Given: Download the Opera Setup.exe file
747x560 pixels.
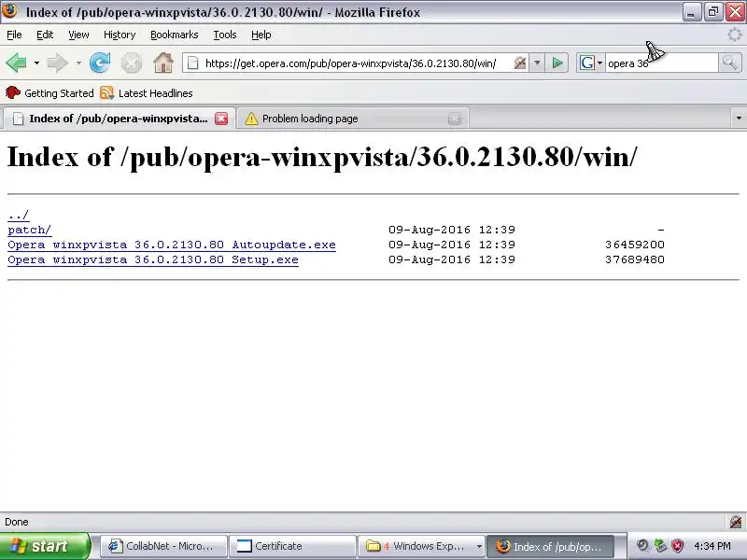Looking at the screenshot, I should pyautogui.click(x=153, y=259).
